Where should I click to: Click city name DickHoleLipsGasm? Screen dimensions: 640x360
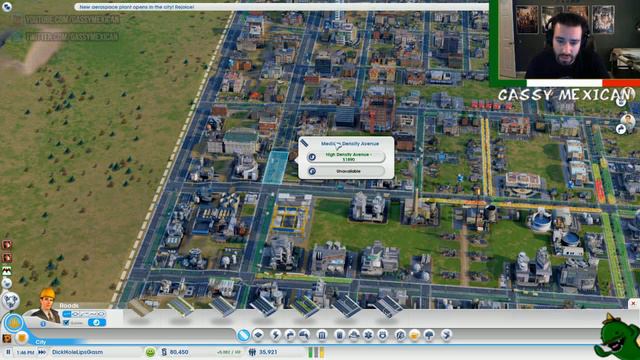click(x=78, y=352)
